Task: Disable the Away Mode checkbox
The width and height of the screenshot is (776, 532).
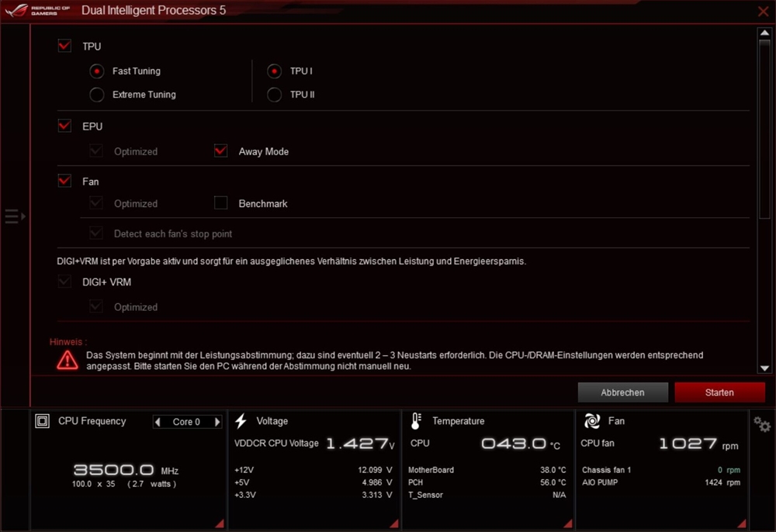Action: point(220,150)
